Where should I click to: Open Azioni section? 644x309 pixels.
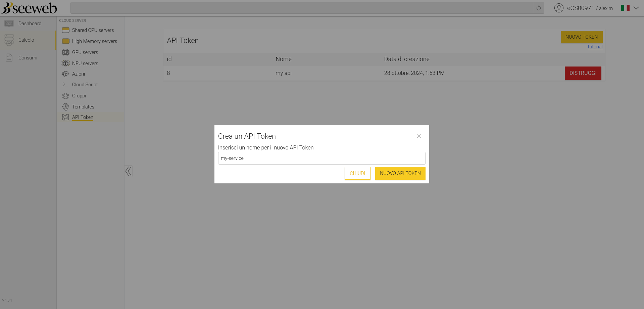pos(79,74)
